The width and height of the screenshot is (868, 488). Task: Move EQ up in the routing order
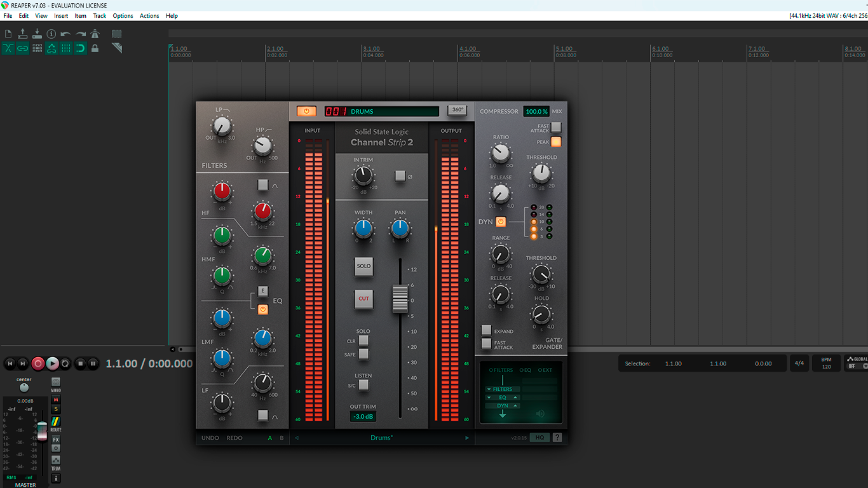[x=516, y=397]
